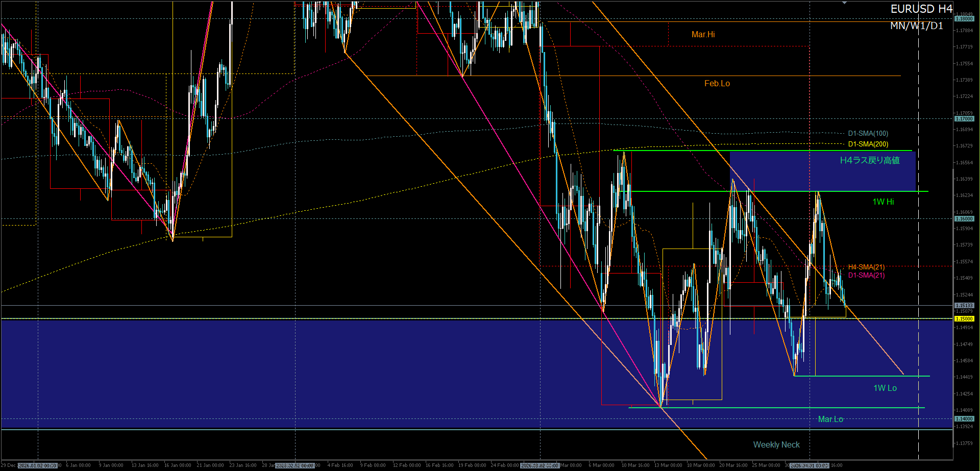Select the EURUSD H4 chart title label
Viewport: 980px width, 471px height.
pos(921,9)
